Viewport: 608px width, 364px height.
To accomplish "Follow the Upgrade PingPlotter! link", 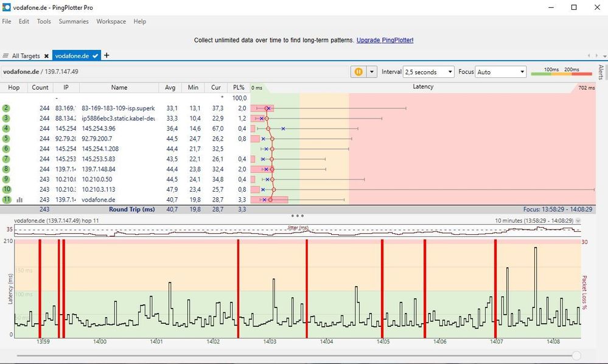I will (x=385, y=40).
